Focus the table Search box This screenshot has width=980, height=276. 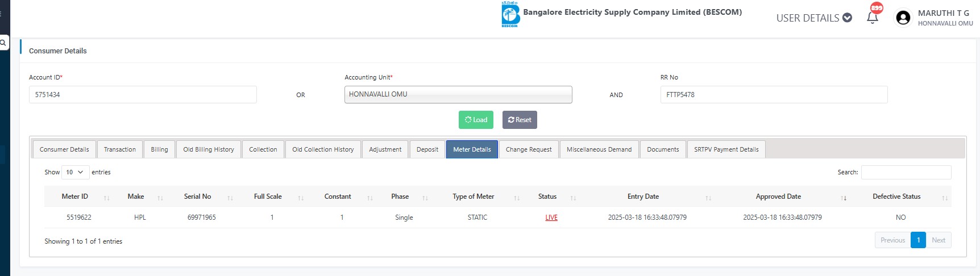click(906, 172)
